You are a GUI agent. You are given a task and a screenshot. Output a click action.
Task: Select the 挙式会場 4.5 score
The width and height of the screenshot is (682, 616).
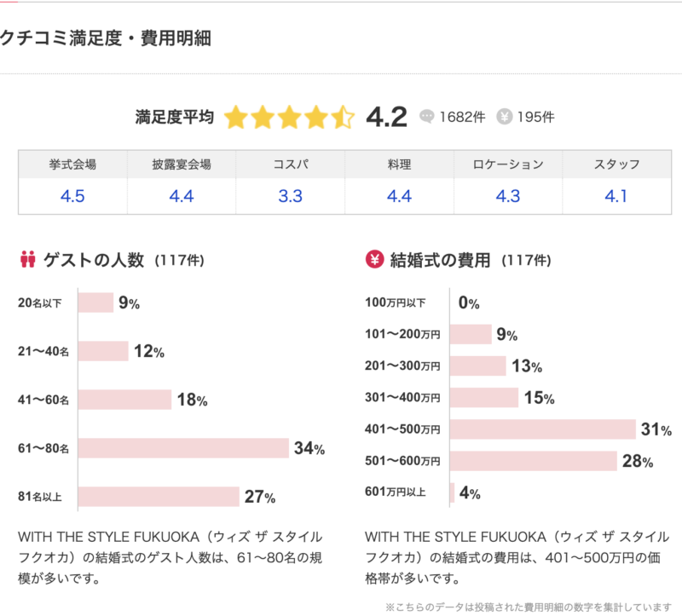[72, 197]
